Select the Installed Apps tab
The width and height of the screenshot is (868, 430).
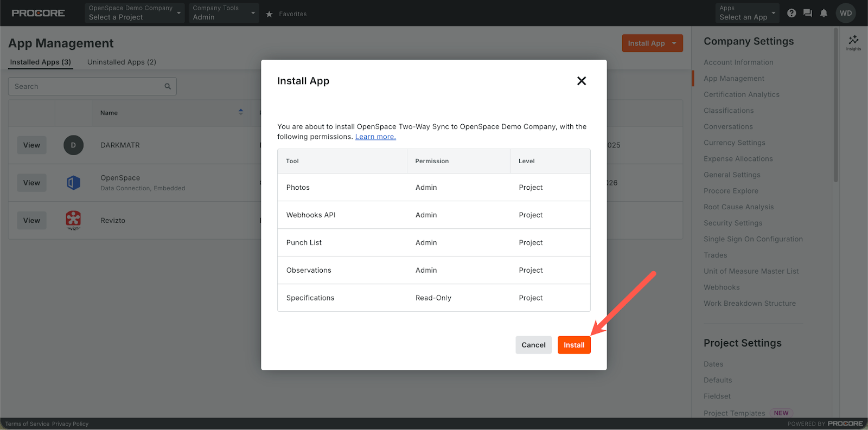(41, 62)
